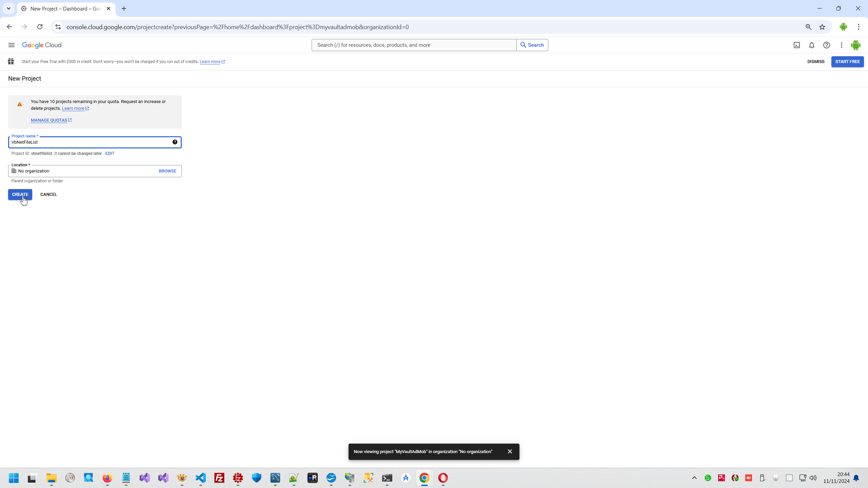Open the Chrome three-dot menu

859,27
